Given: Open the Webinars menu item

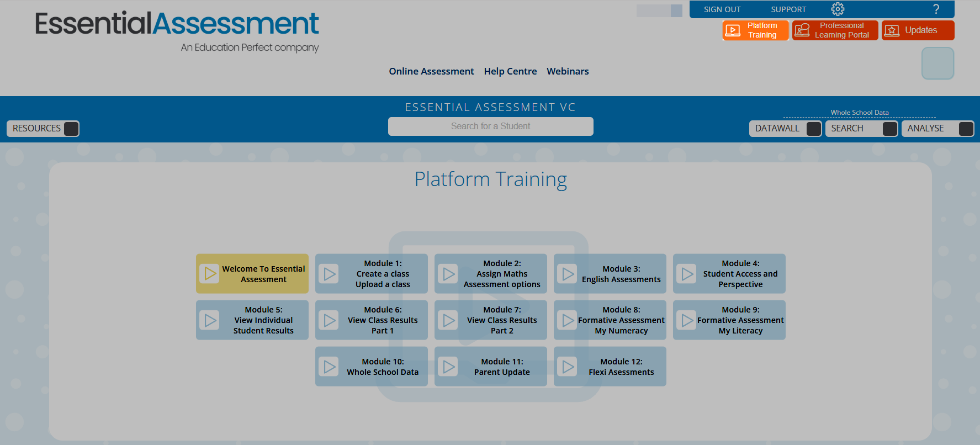Looking at the screenshot, I should pyautogui.click(x=568, y=71).
